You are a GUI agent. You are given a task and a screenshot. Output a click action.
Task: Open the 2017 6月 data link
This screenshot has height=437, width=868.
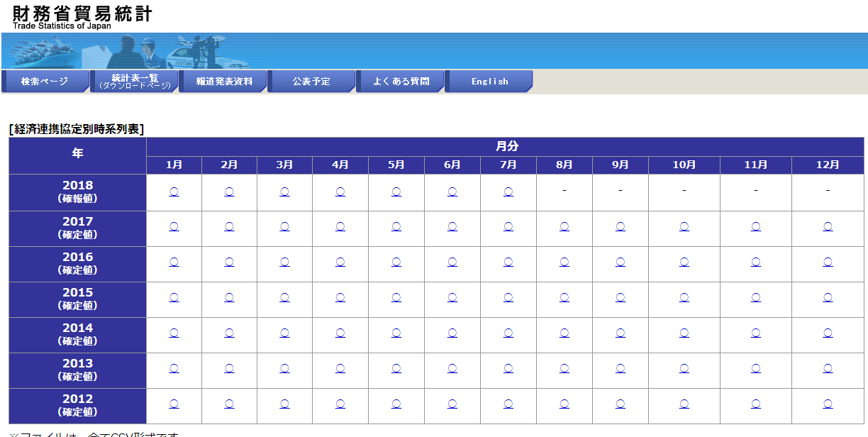pyautogui.click(x=452, y=227)
